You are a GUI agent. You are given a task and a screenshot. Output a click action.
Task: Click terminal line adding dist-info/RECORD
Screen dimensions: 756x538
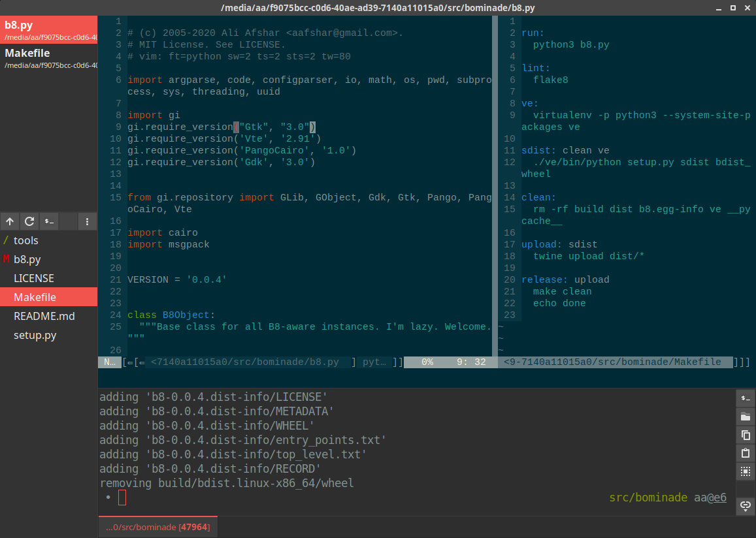tap(210, 469)
